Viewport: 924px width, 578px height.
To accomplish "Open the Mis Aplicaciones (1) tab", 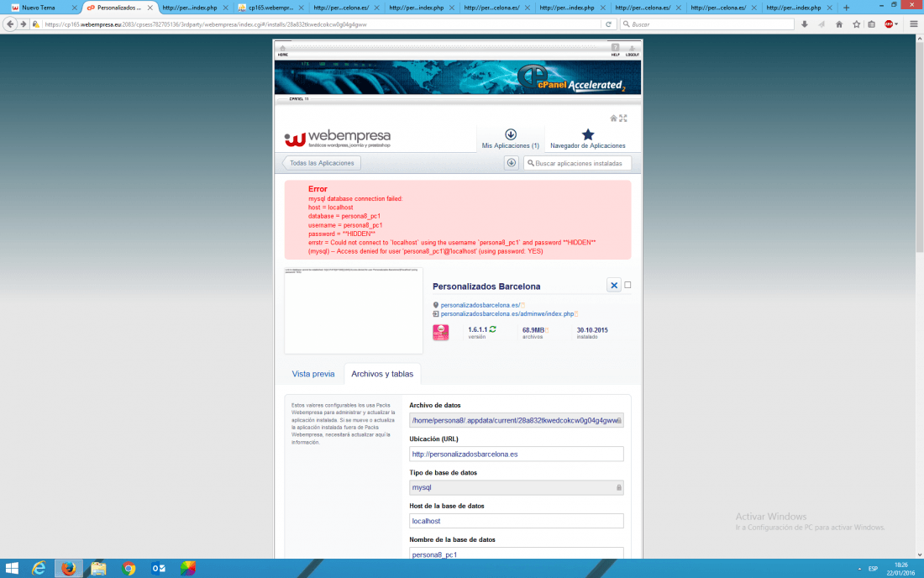I will (x=511, y=139).
